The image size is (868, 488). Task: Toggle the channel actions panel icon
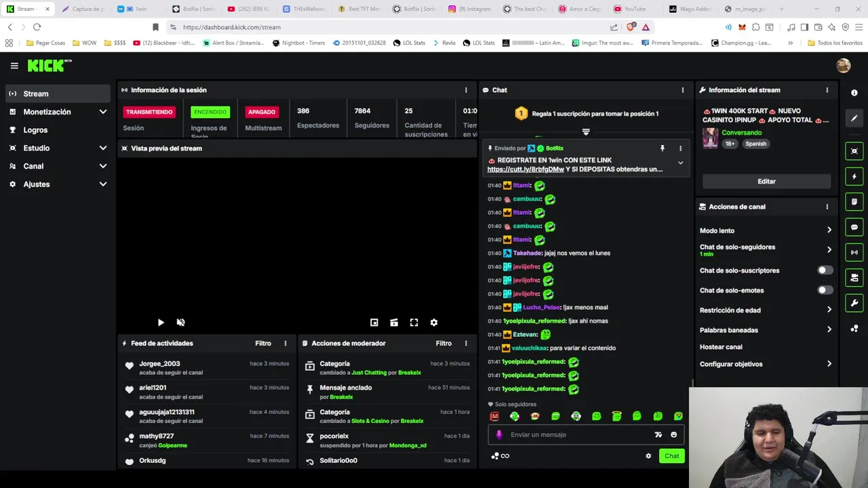pyautogui.click(x=854, y=278)
